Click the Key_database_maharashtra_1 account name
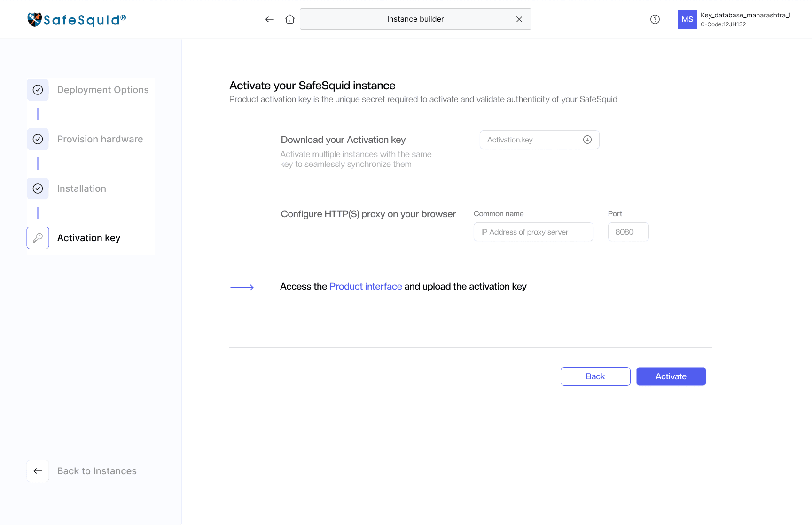Screen dimensions: 812x525 click(745, 15)
